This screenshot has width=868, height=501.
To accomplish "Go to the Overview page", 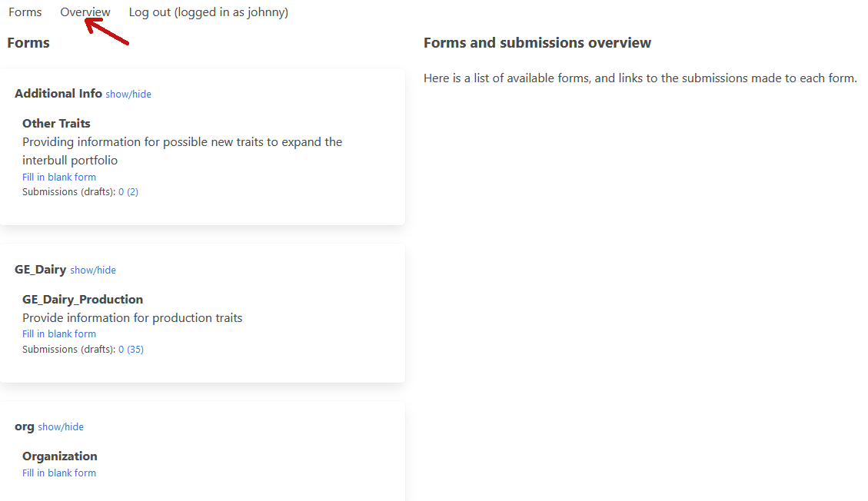I will click(85, 12).
